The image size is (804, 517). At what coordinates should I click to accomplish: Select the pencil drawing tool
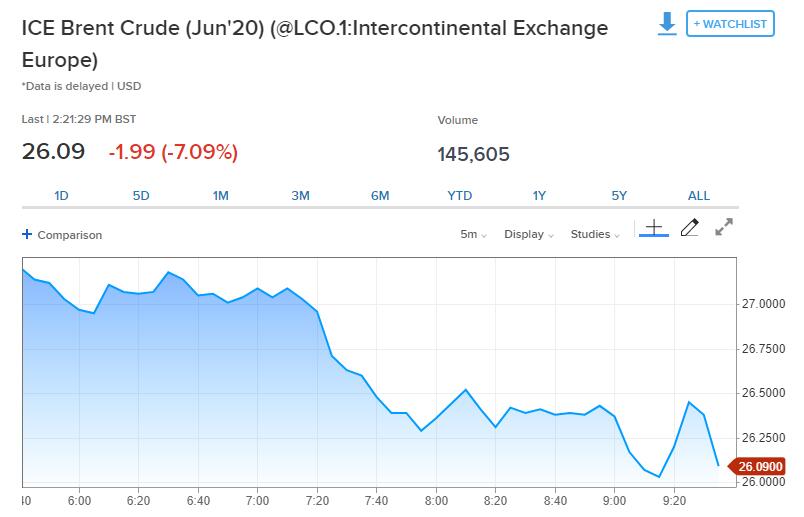pyautogui.click(x=689, y=228)
